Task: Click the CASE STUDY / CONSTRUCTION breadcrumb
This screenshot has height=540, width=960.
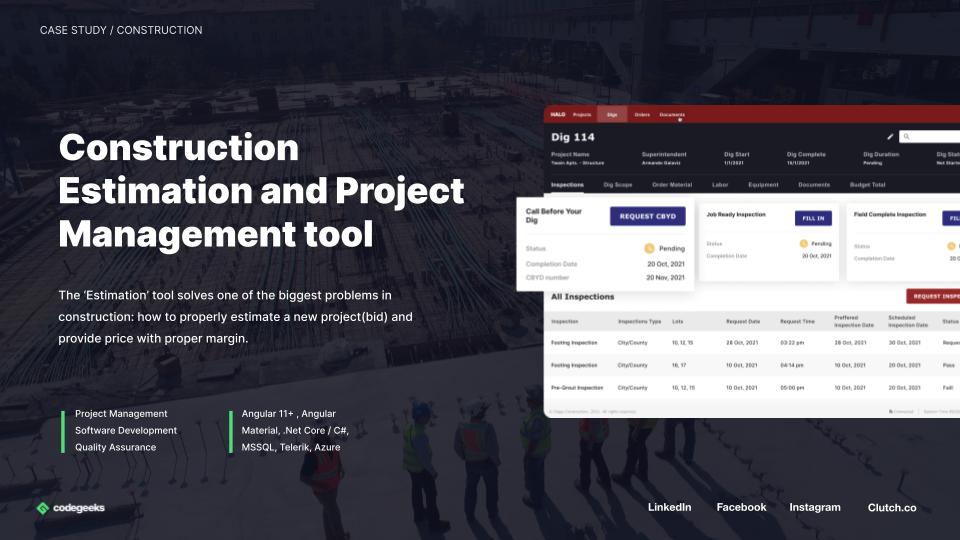Action: click(121, 30)
